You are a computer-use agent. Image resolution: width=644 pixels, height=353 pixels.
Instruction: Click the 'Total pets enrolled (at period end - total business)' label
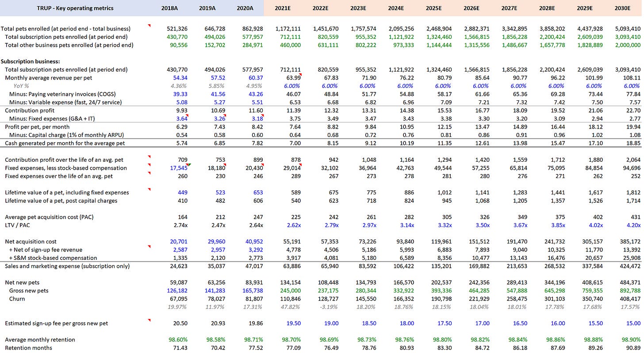[65, 29]
